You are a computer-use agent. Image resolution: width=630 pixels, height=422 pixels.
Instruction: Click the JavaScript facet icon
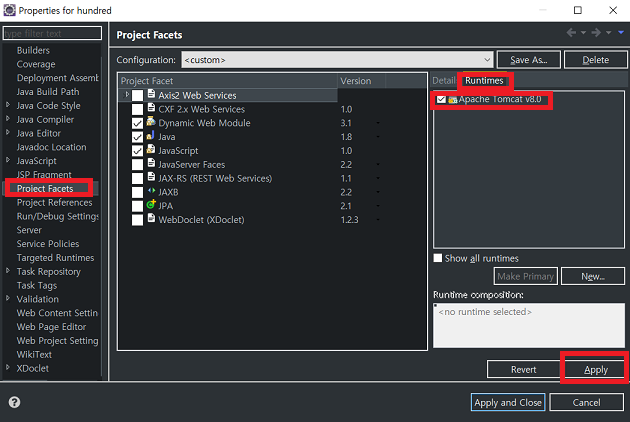pos(151,150)
